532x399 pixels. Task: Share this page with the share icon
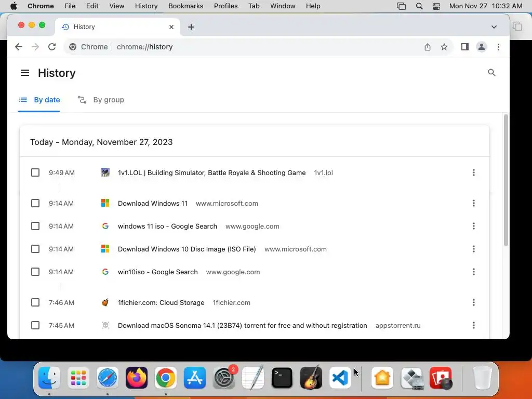coord(428,47)
